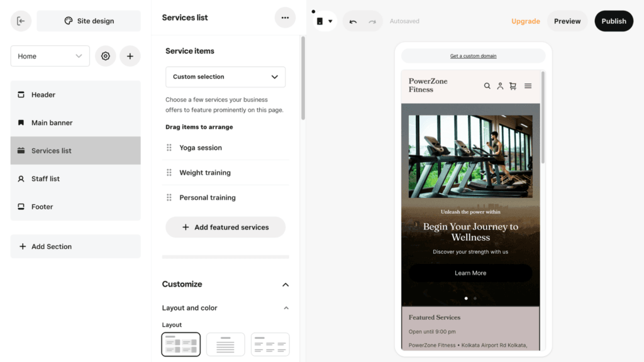
Task: Click Add featured services
Action: [225, 227]
